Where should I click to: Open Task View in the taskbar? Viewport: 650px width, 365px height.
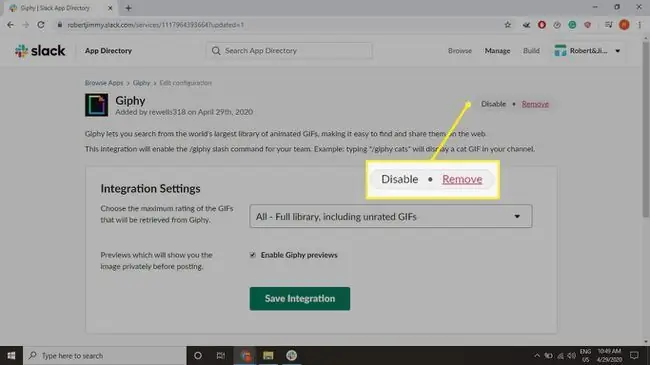221,355
